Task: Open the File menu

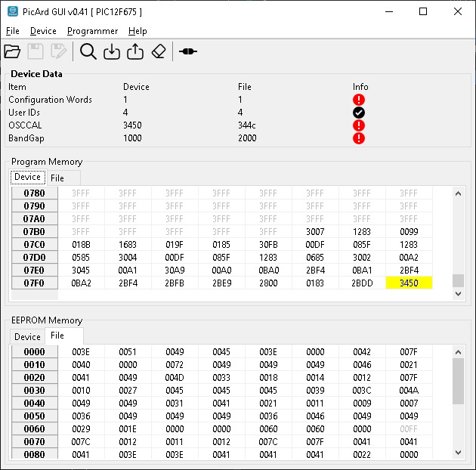Action: [13, 31]
